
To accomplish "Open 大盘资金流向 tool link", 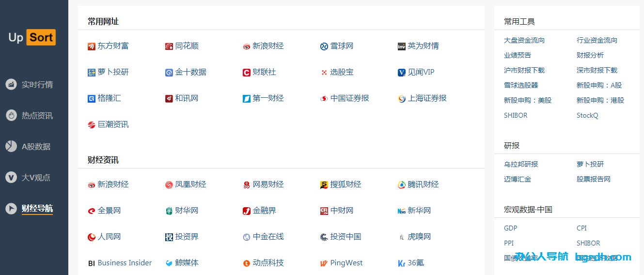I will point(524,40).
